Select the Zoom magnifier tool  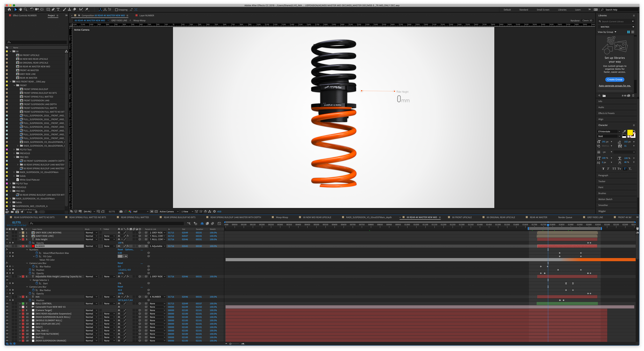[x=25, y=10]
